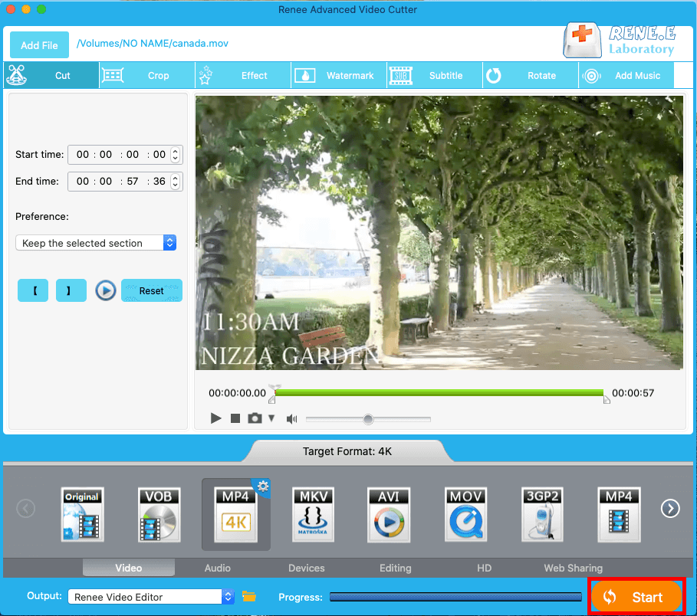Open the Cut tool tab

click(x=51, y=76)
